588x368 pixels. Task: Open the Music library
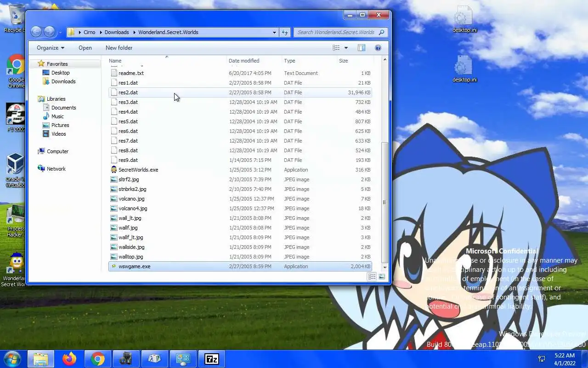[57, 116]
